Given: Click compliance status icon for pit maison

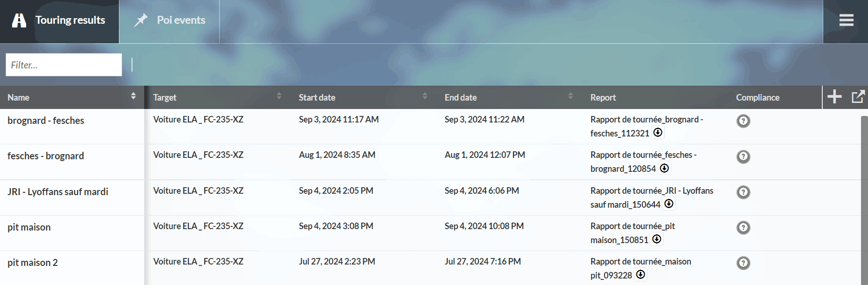Looking at the screenshot, I should point(743,228).
